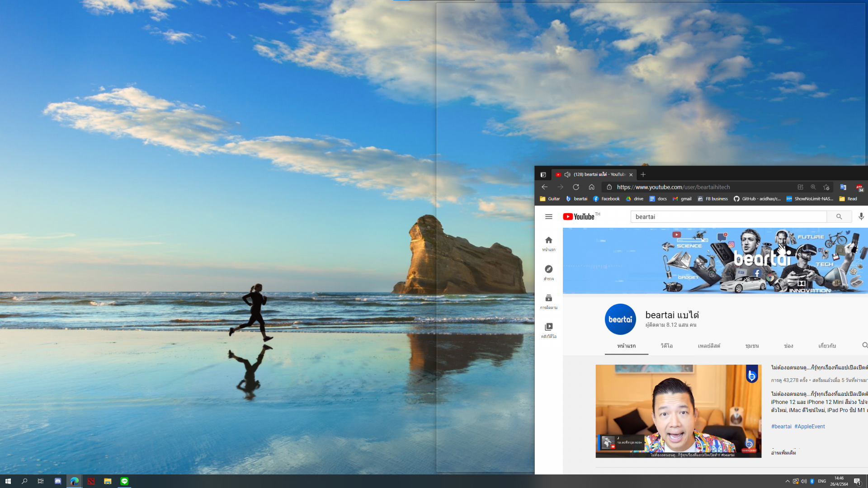Go back in browser history
868x488 pixels.
click(x=545, y=187)
